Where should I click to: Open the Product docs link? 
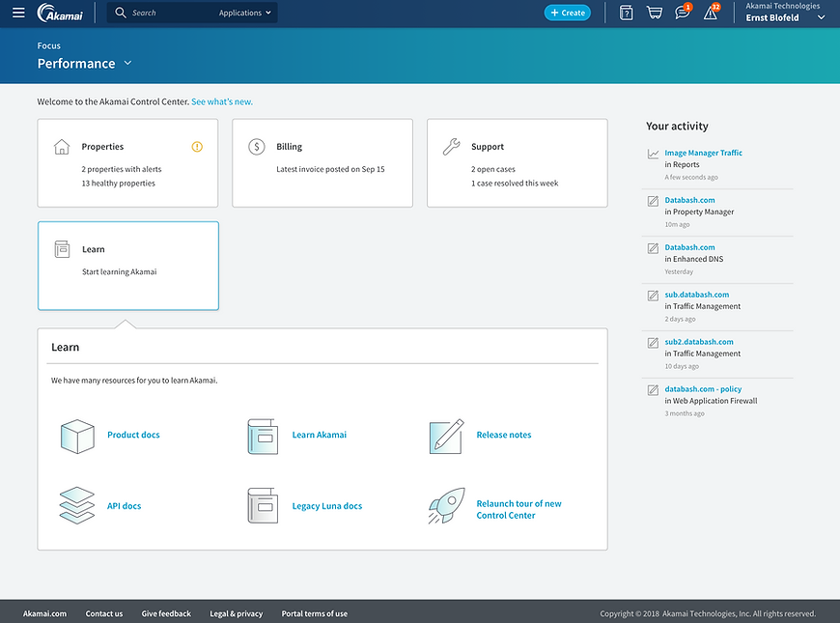coord(133,435)
